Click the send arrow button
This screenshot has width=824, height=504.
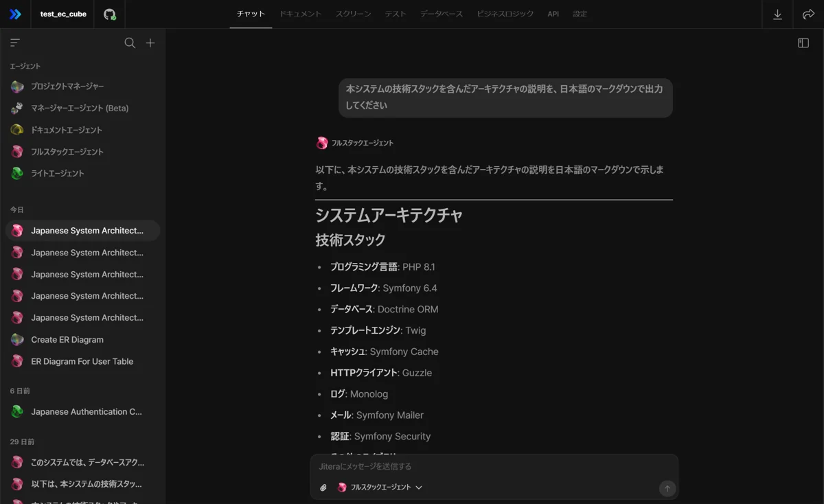[x=667, y=488]
